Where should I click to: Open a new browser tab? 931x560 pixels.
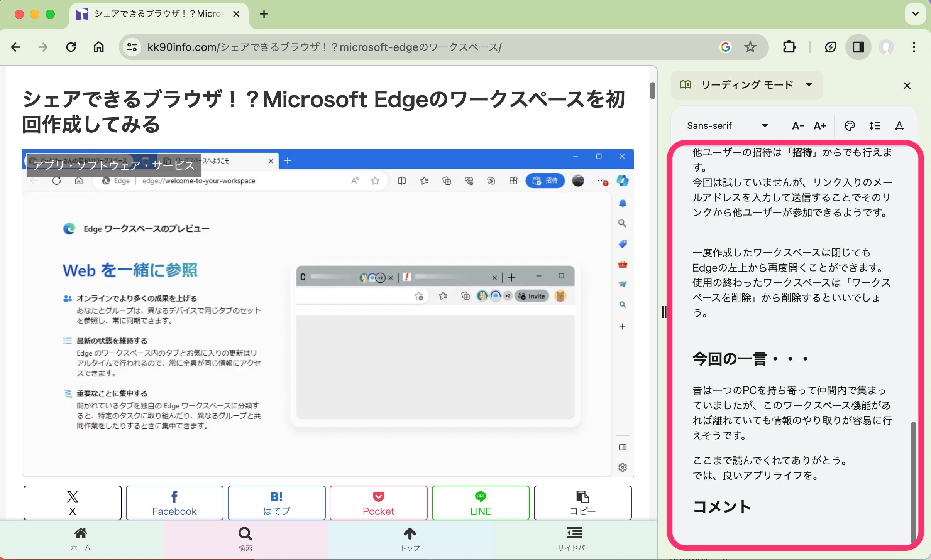[264, 14]
